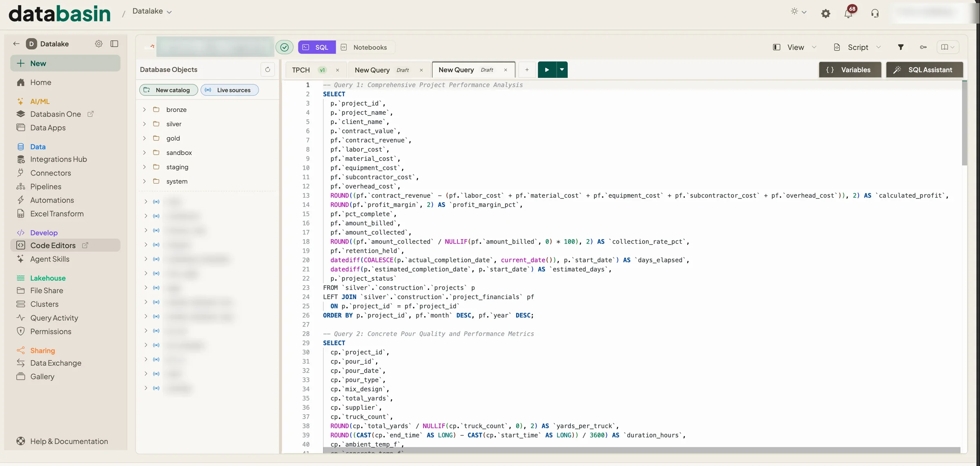
Task: Click the editor horizontal scrollbar
Action: coord(641,450)
